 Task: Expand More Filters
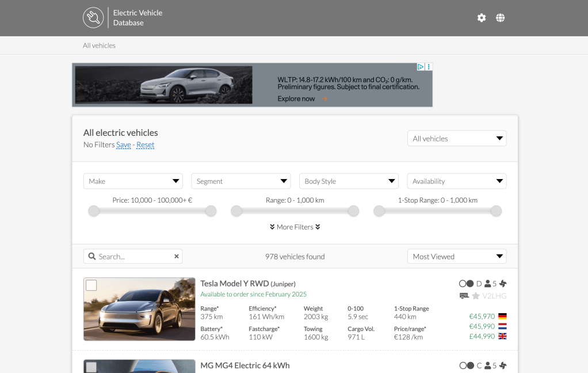(295, 227)
